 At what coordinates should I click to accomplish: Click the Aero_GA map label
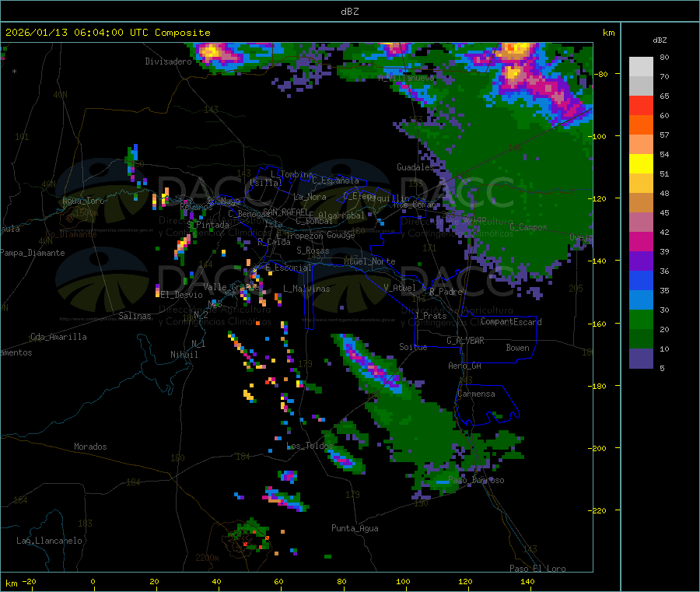coord(464,366)
